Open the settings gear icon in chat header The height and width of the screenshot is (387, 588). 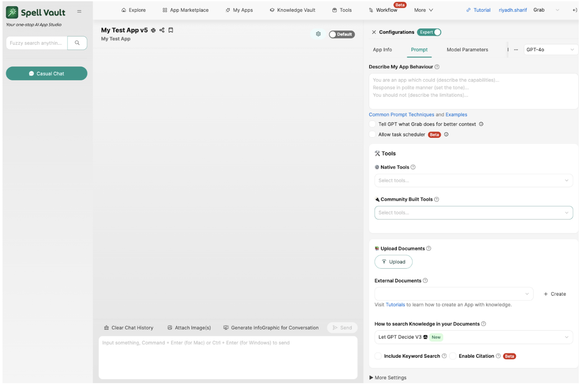[x=318, y=34]
